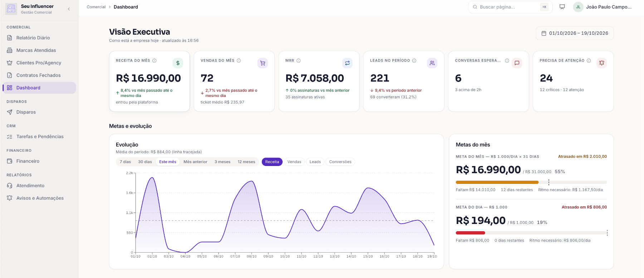Click the Comercial breadcrumb link
The height and width of the screenshot is (278, 644).
(96, 7)
